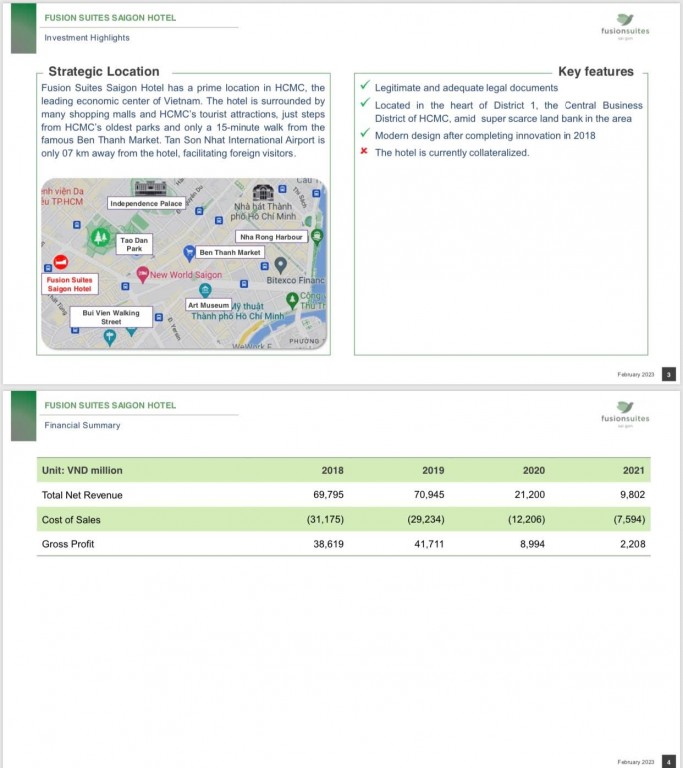Click the 2,208 gross profit value
This screenshot has width=683, height=768.
tap(633, 544)
